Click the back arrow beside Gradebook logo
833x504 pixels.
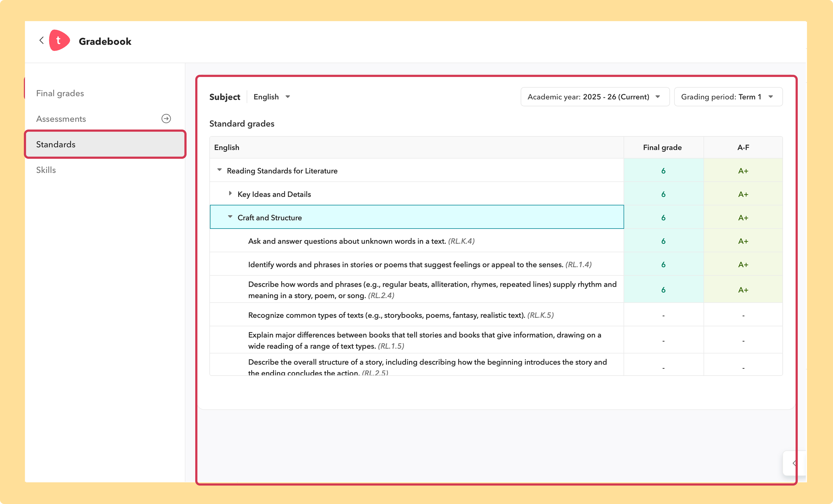(x=42, y=41)
